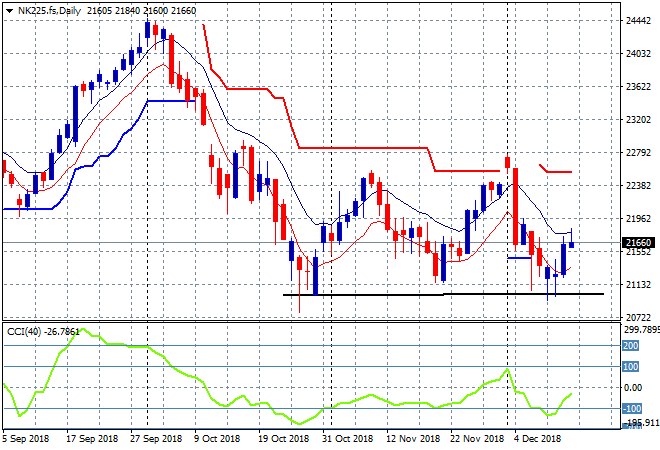
Task: Select the last blue candlestick at 21660
Action: [571, 244]
